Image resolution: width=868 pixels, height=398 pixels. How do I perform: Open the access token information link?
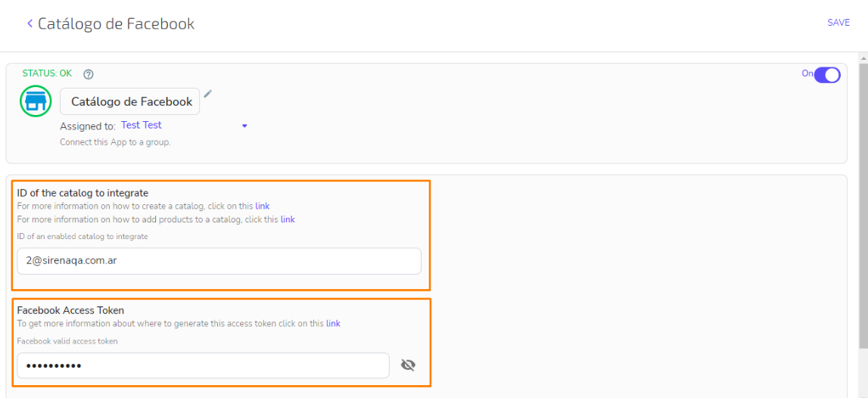pos(333,323)
